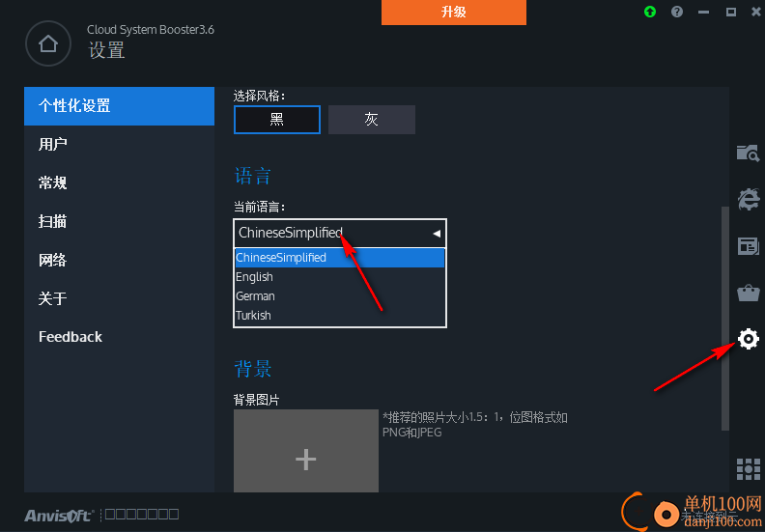Click the Anvisoft logo link

click(x=59, y=515)
